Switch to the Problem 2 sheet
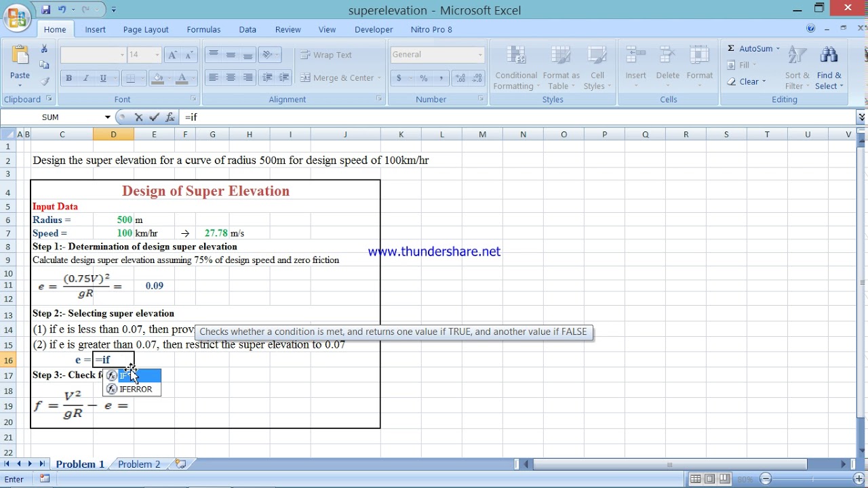 139,464
